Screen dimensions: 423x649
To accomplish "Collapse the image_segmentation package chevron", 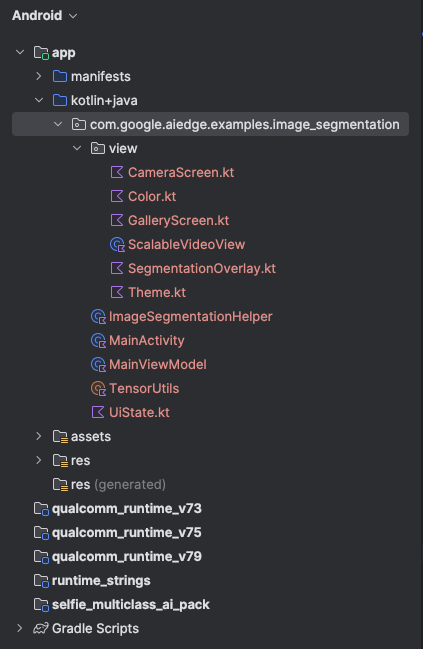I will point(58,124).
